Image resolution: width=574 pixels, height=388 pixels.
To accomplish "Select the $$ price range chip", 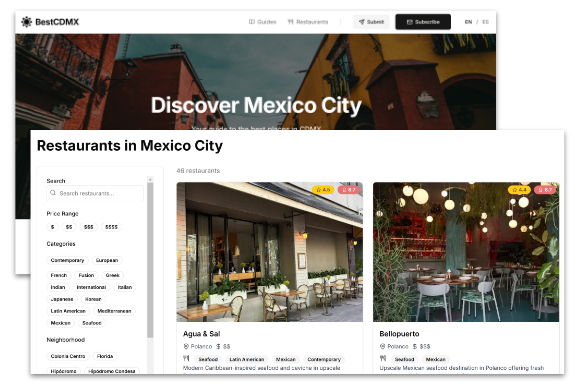I will click(69, 227).
